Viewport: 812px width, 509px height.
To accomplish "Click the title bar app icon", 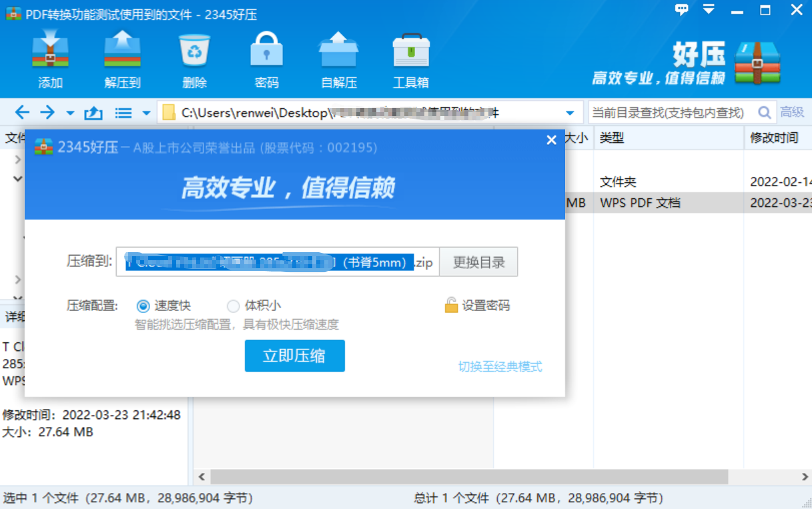I will tap(13, 13).
